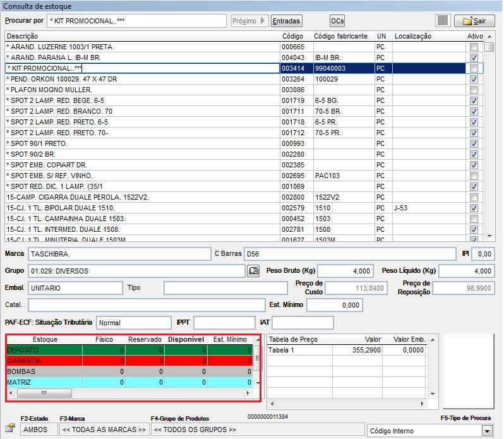
Task: Click the price table scroll-up arrow
Action: click(433, 340)
